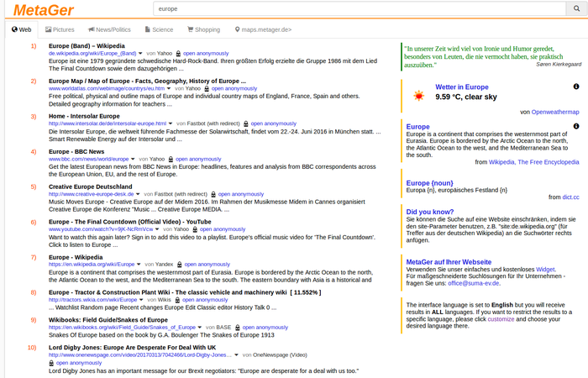The width and height of the screenshot is (588, 378).
Task: Open the Lord Digby Jones result title
Action: pos(132,348)
